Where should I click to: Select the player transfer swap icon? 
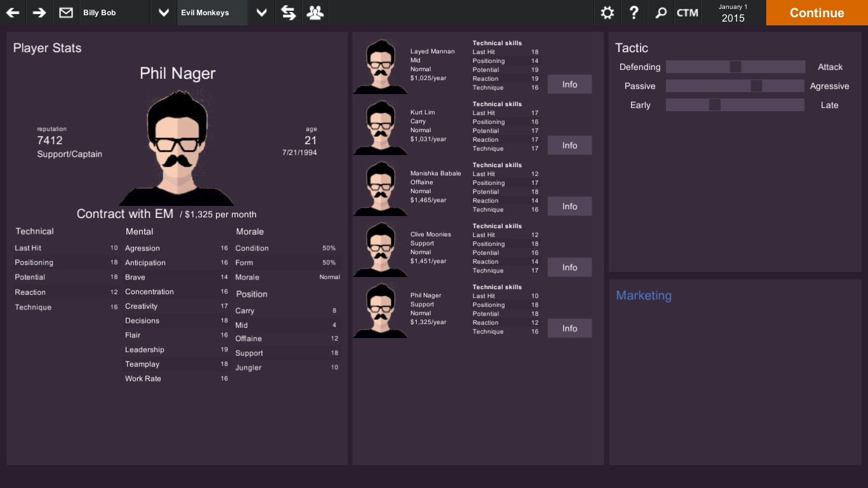[x=288, y=13]
